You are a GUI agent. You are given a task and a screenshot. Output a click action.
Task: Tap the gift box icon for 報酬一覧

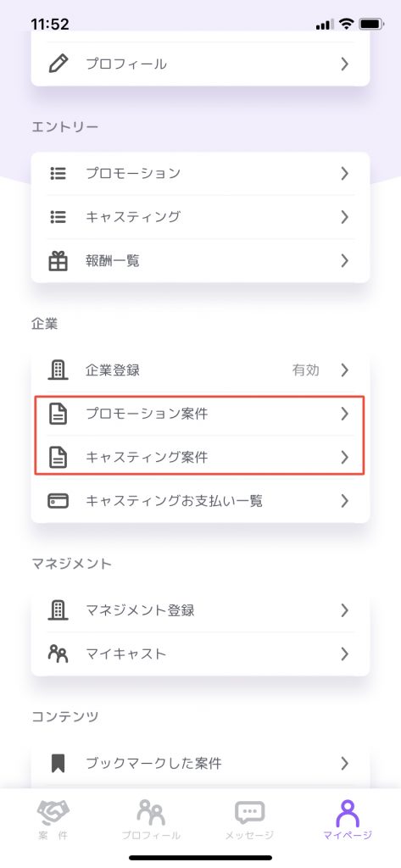58,261
